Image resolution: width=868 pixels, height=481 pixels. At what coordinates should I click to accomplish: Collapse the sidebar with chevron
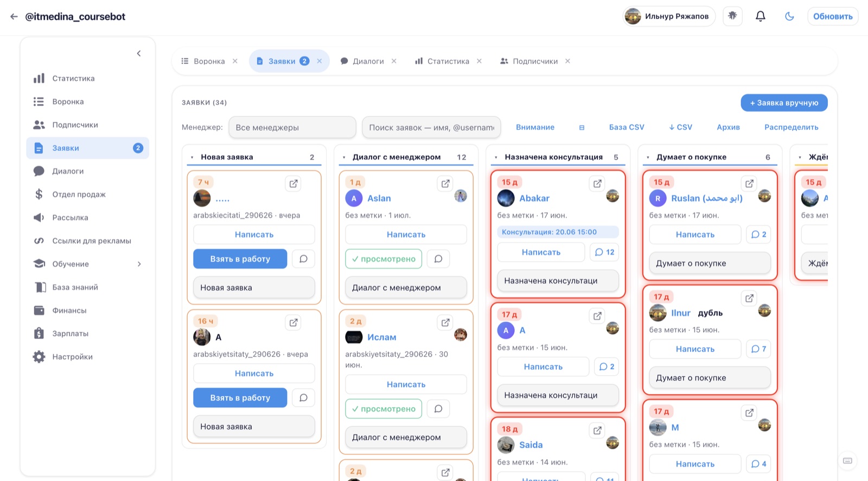tap(139, 53)
